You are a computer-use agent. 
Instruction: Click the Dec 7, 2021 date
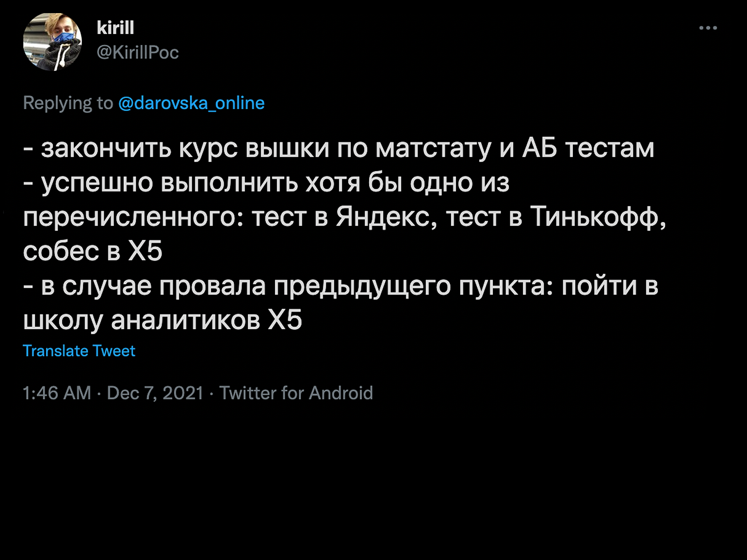point(155,393)
